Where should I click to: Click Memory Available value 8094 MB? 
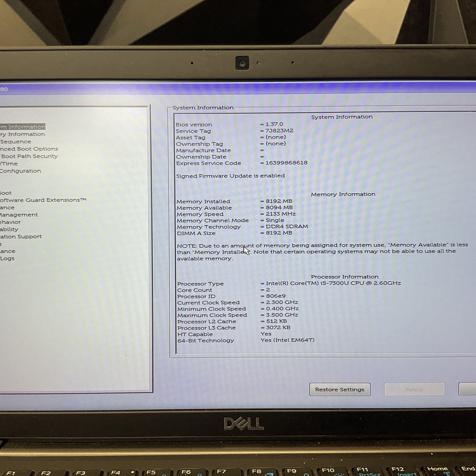point(279,207)
